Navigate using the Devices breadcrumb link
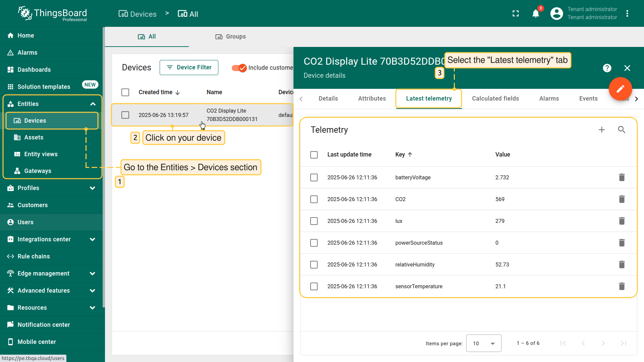 137,14
